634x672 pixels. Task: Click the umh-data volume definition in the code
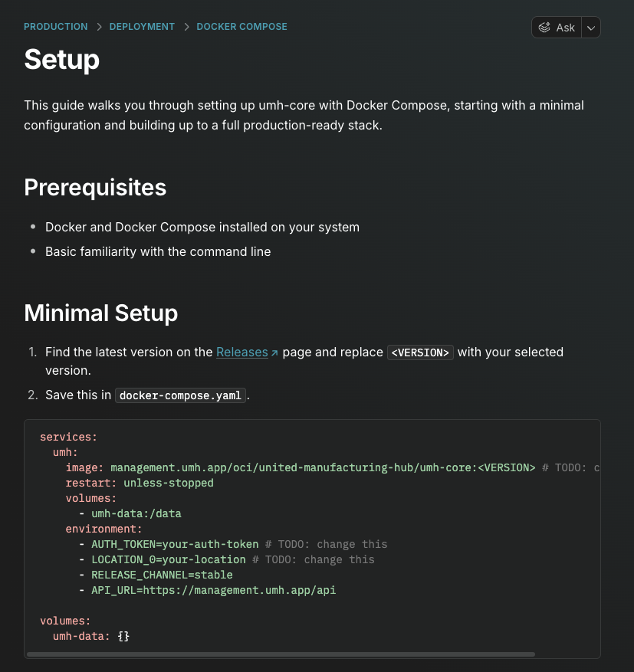click(x=89, y=636)
